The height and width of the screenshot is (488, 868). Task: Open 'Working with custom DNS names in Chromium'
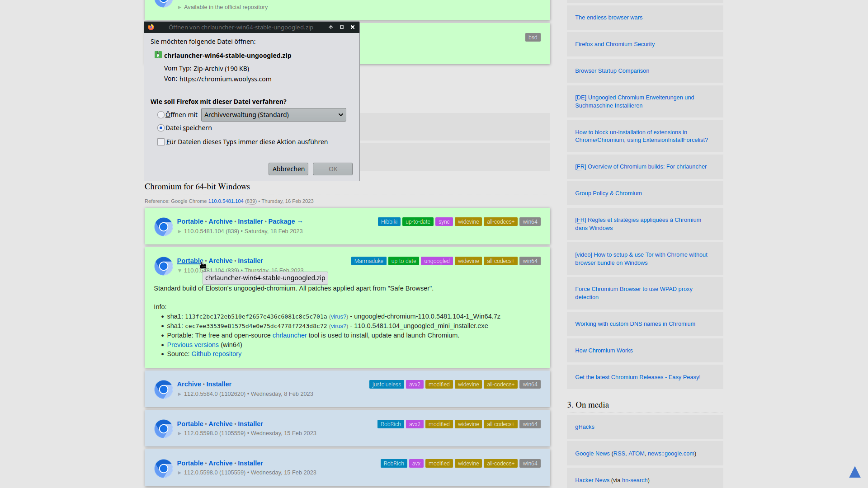point(635,324)
